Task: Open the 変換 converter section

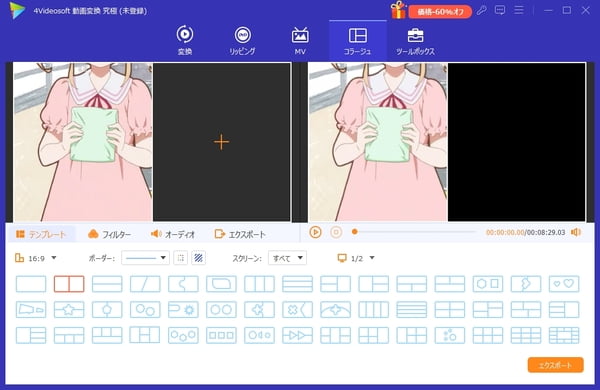Action: [x=185, y=40]
